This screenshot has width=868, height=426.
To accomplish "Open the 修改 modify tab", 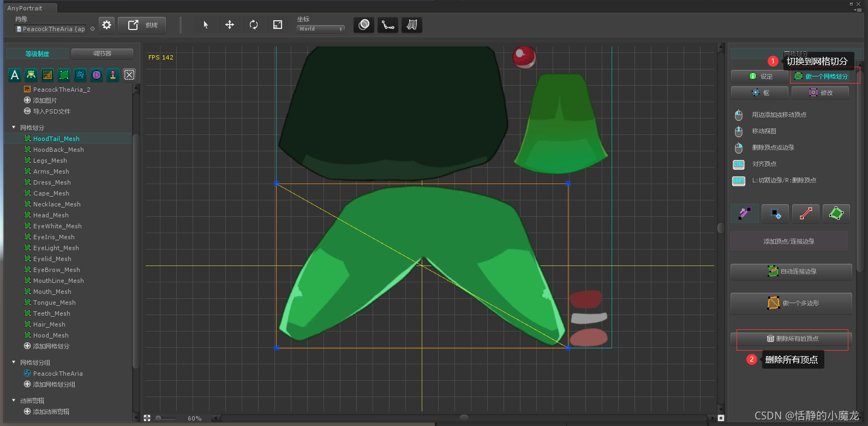I will (x=821, y=93).
